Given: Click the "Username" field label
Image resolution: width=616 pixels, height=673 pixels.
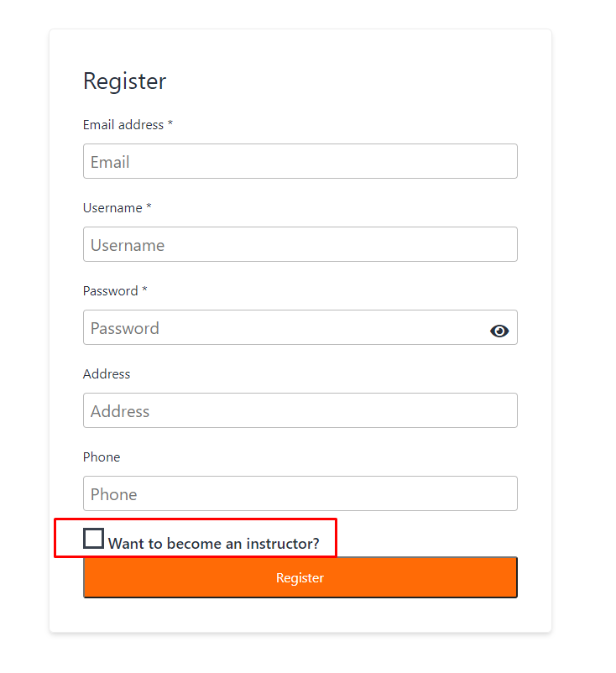Looking at the screenshot, I should pyautogui.click(x=112, y=208).
